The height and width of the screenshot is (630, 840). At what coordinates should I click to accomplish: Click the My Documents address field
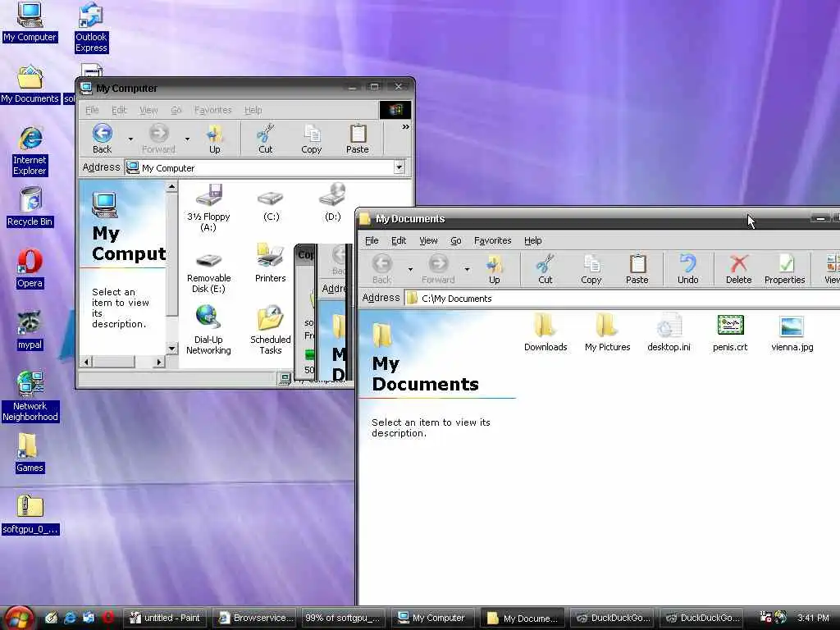pyautogui.click(x=622, y=299)
